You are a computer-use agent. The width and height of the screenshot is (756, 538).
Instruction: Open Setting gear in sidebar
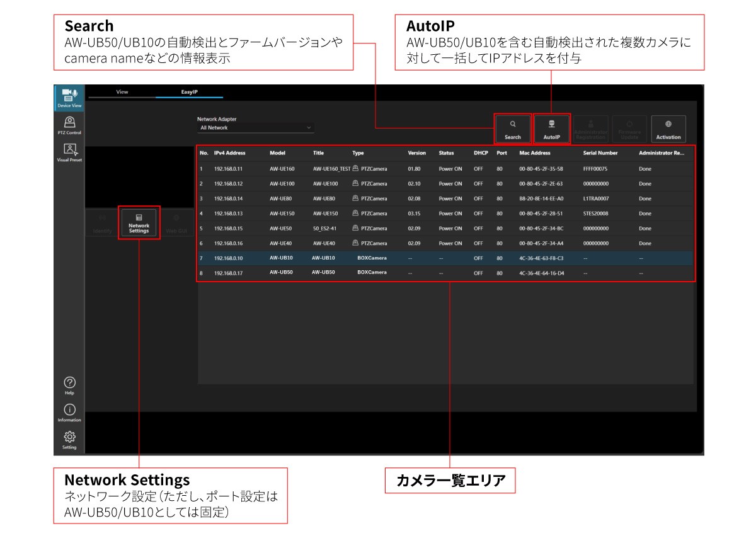pyautogui.click(x=69, y=440)
